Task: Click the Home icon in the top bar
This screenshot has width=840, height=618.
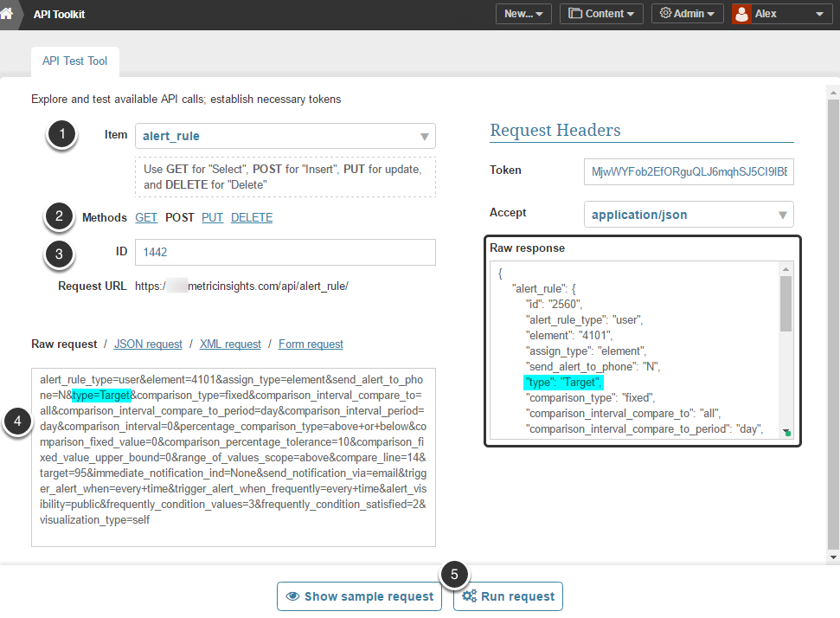Action: 8,14
